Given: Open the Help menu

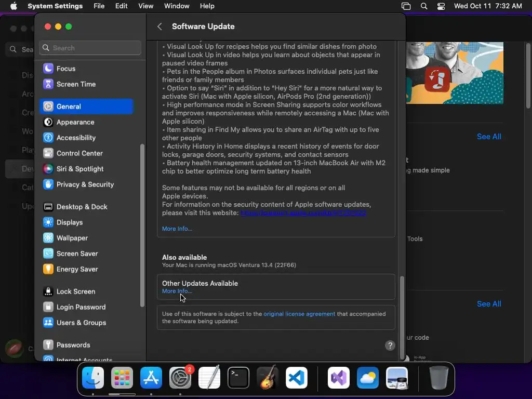Looking at the screenshot, I should tap(207, 6).
